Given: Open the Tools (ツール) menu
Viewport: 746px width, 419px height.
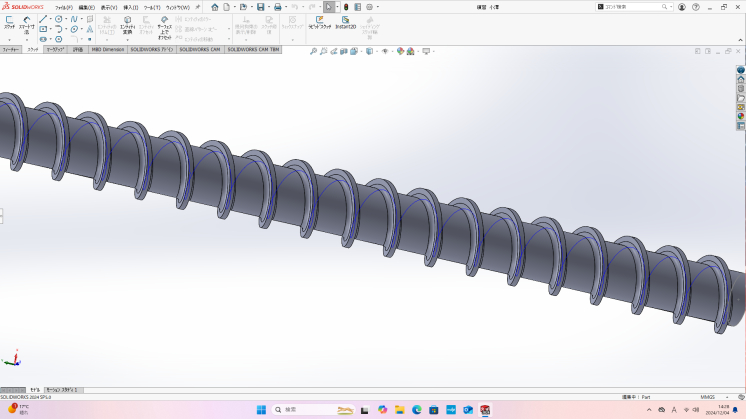Looking at the screenshot, I should (152, 8).
